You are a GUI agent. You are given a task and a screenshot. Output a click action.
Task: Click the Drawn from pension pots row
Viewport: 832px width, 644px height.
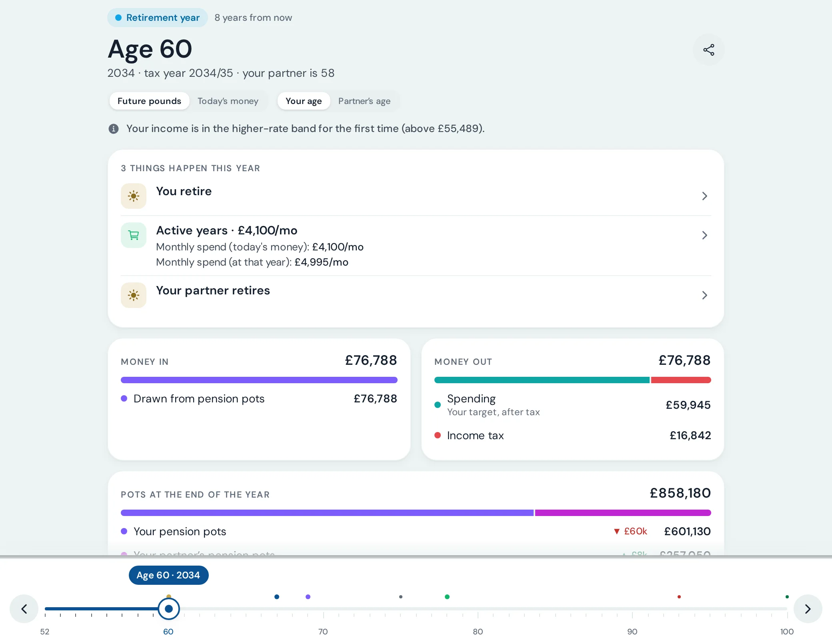[259, 399]
